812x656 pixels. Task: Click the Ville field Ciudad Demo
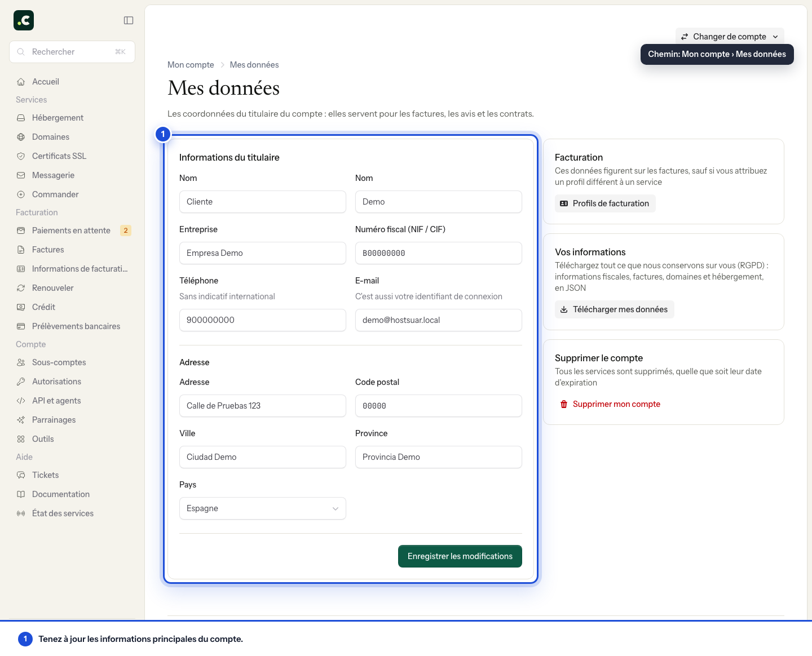[263, 457]
